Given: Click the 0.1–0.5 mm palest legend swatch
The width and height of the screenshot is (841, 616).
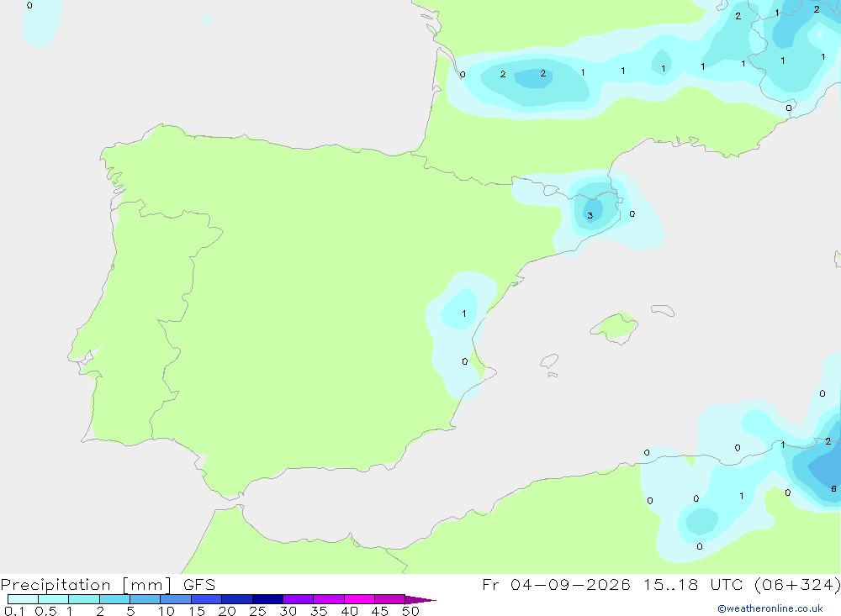Looking at the screenshot, I should (23, 599).
